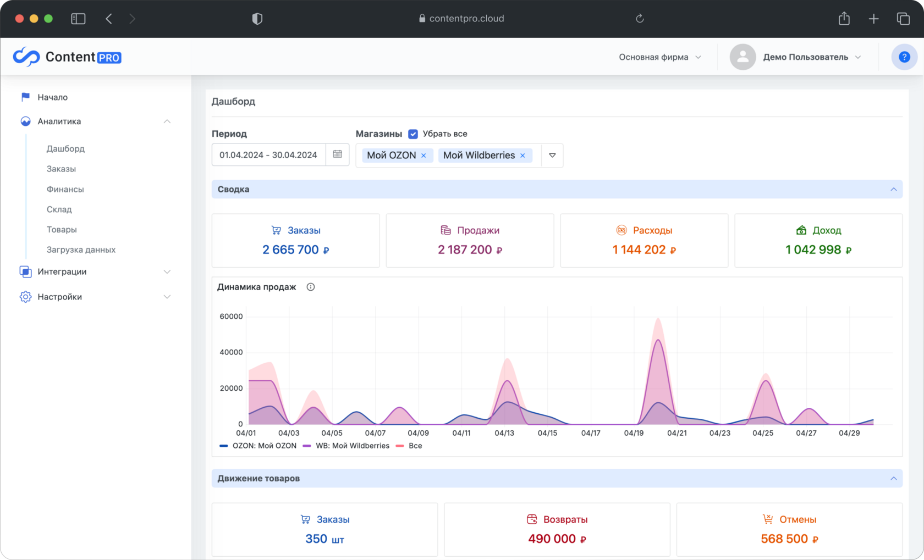Image resolution: width=924 pixels, height=560 pixels.
Task: Show the tab overview icon
Action: [x=903, y=19]
